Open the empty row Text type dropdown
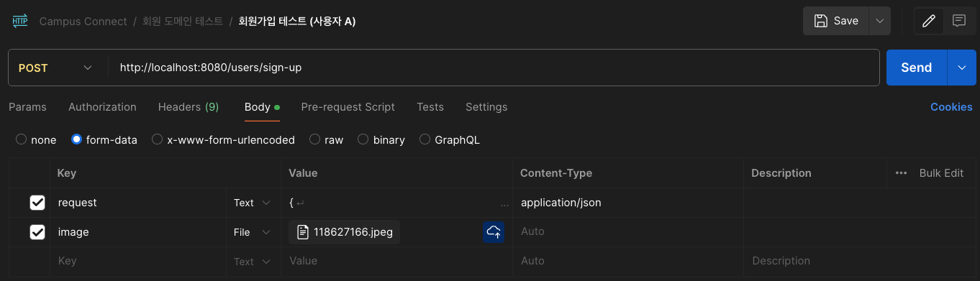Viewport: 980px width, 281px height. click(252, 262)
